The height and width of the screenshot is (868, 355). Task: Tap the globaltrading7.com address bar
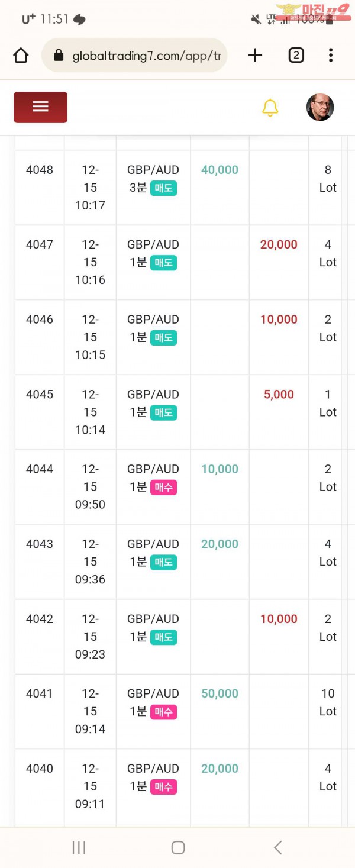(146, 56)
